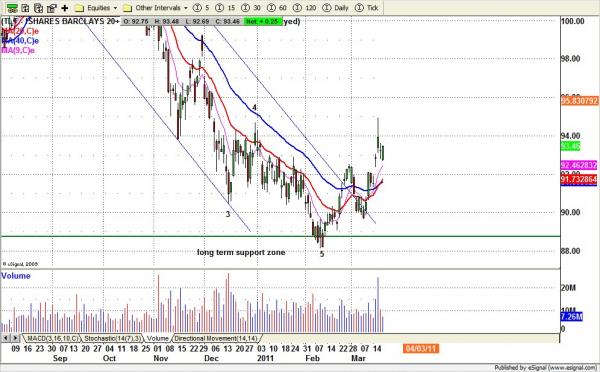Open the Stochastic(14(7),3) tab
This screenshot has width=600, height=372.
pos(112,338)
